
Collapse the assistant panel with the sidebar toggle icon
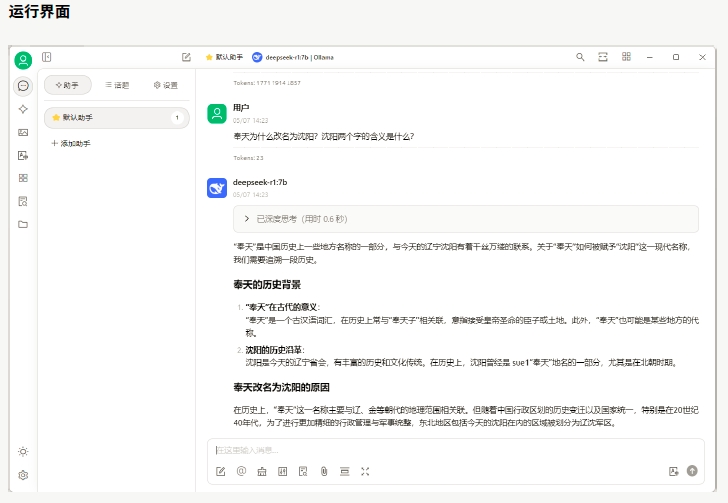(x=46, y=57)
